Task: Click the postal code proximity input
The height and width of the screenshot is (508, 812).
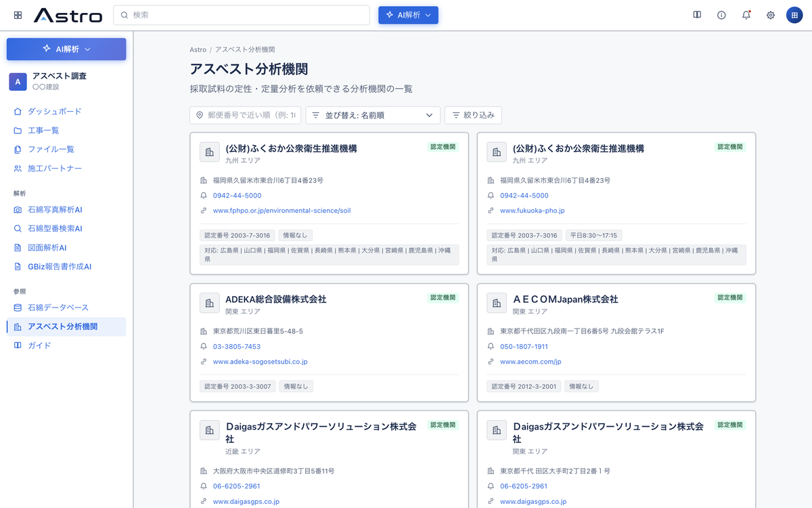Action: pos(246,115)
